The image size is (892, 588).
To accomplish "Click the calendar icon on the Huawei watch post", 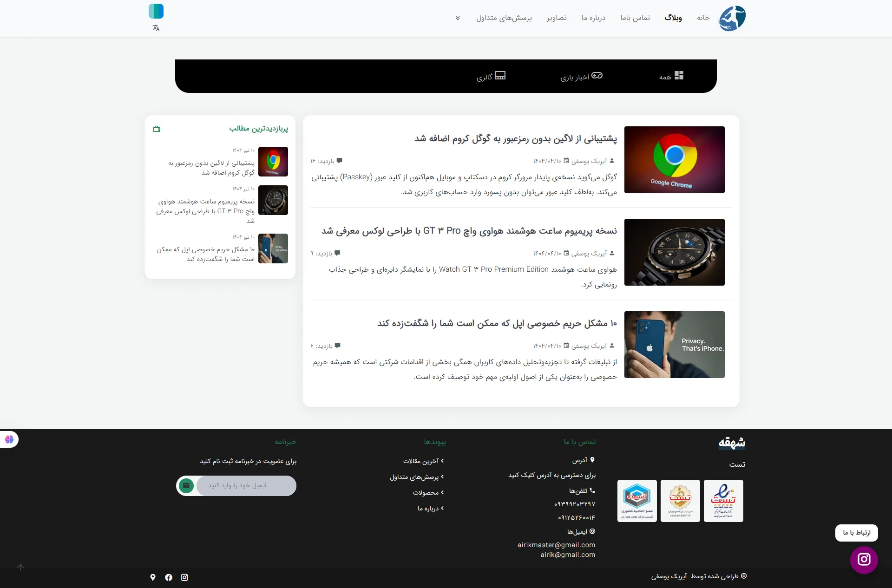I will pos(566,253).
